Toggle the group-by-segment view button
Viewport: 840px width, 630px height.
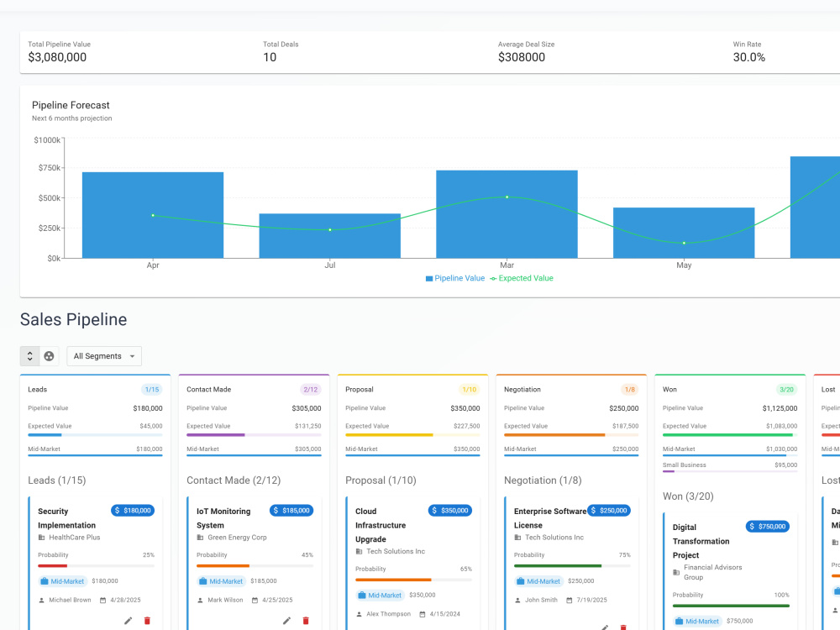(x=49, y=356)
